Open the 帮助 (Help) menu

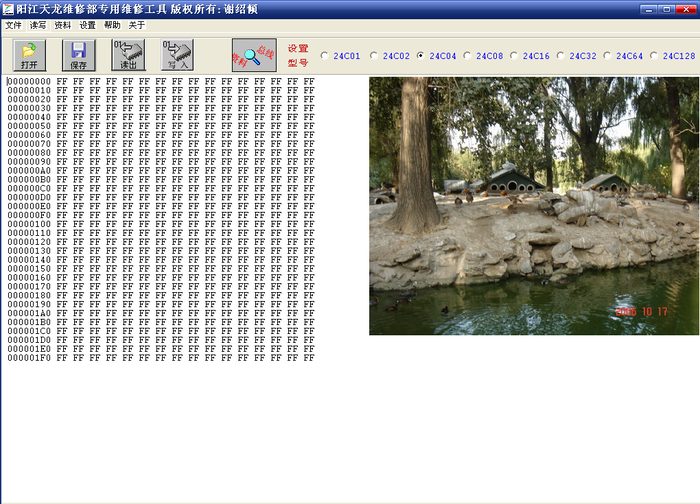click(112, 25)
